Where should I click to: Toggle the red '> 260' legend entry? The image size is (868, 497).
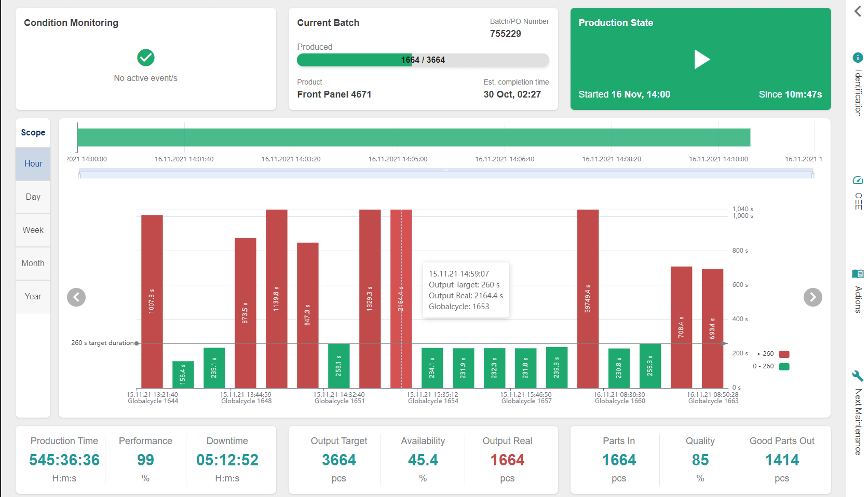(x=784, y=354)
